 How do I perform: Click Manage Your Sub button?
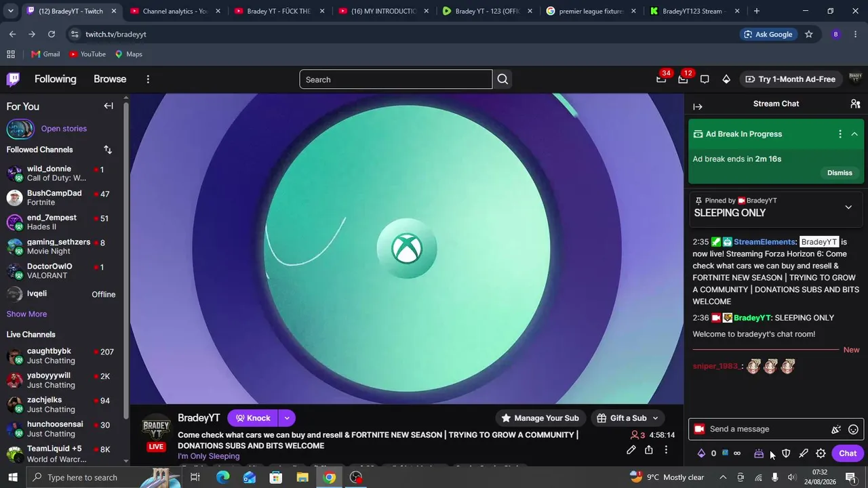pyautogui.click(x=540, y=418)
